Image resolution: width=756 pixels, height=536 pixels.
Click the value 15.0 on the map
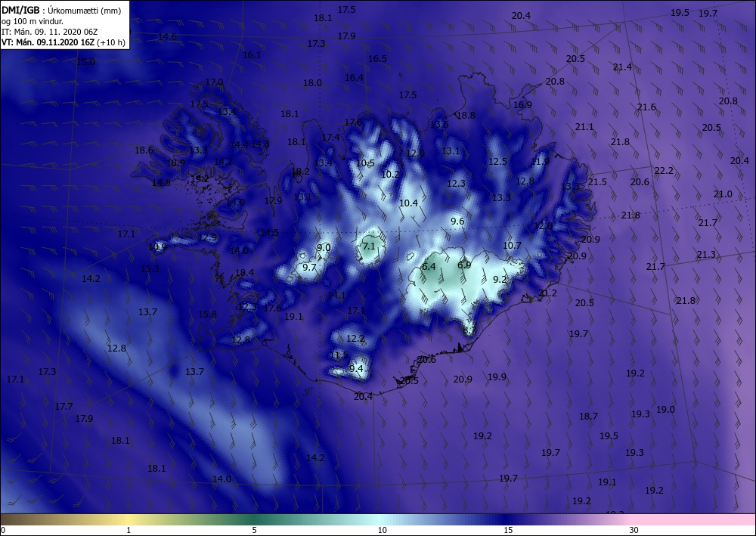(86, 62)
